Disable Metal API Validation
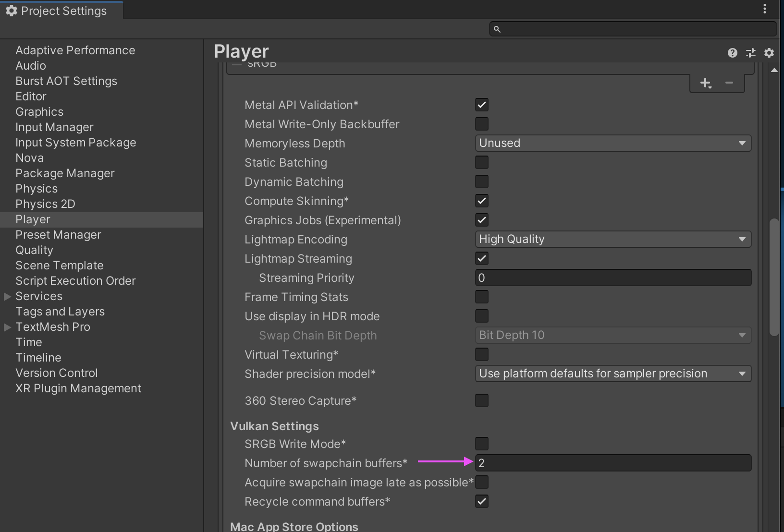The image size is (784, 532). pos(481,105)
